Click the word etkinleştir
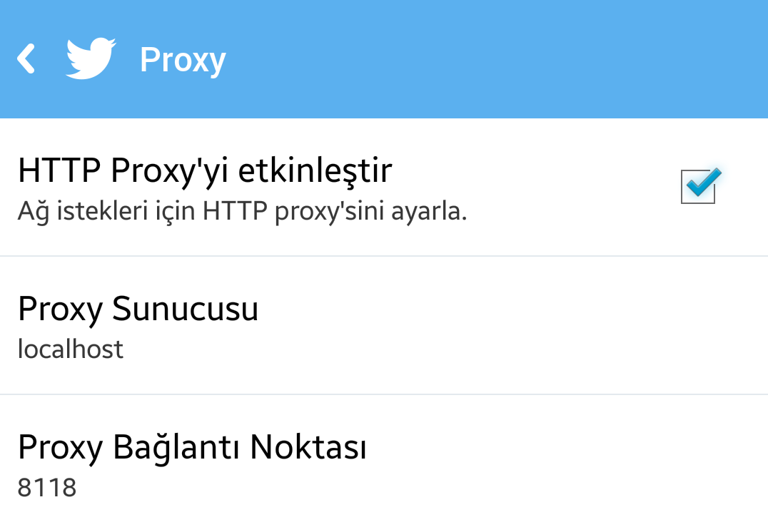The height and width of the screenshot is (532, 768). coord(315,171)
